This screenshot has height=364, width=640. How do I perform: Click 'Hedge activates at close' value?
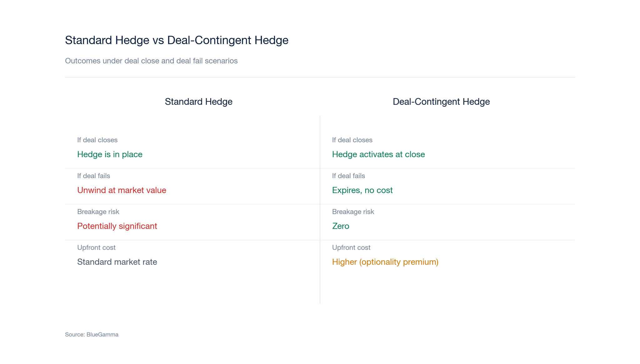(x=378, y=154)
